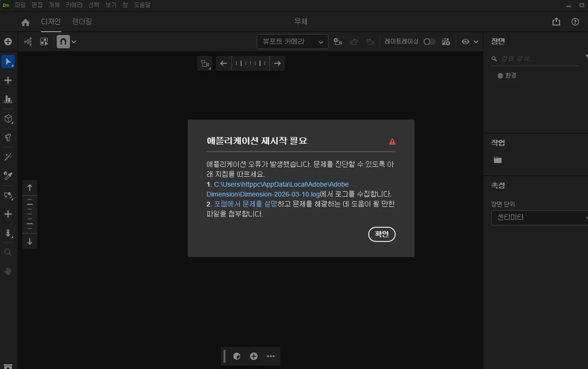Click the Dn application logo
588x369 pixels.
[x=6, y=5]
